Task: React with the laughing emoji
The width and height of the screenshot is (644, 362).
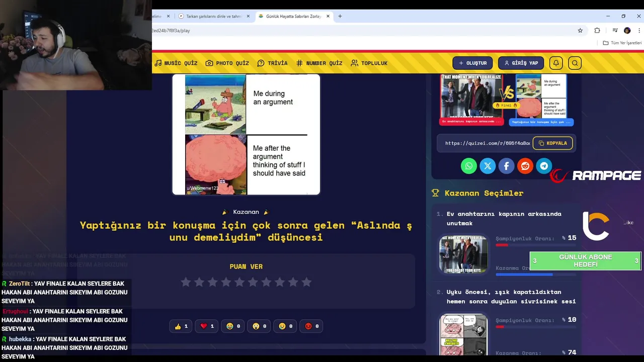Action: click(x=233, y=326)
